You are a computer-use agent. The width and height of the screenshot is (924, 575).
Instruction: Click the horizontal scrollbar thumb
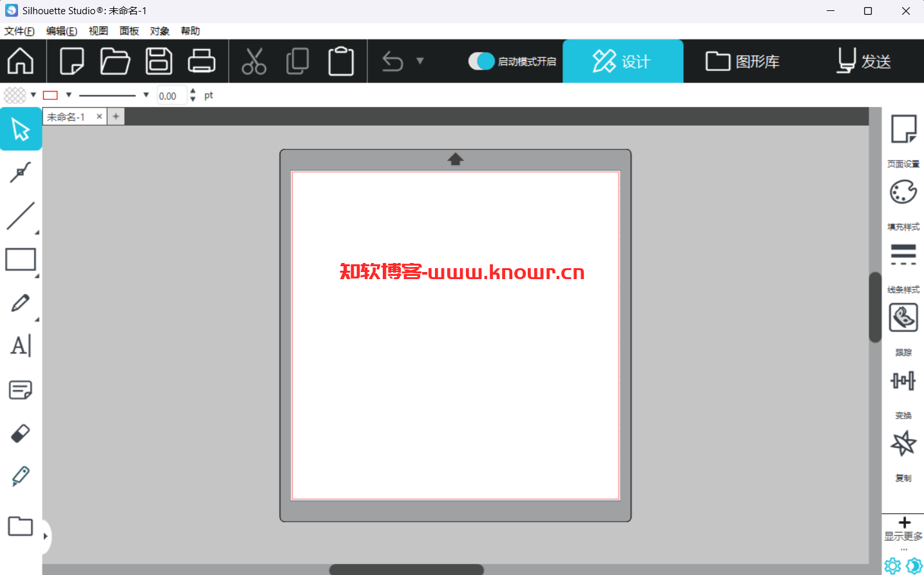tap(406, 570)
